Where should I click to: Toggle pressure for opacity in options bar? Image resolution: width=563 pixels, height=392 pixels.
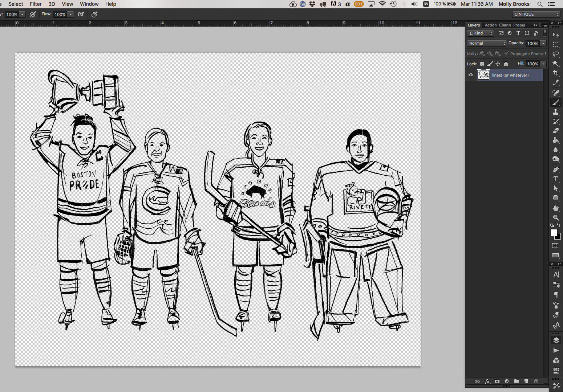coord(33,15)
